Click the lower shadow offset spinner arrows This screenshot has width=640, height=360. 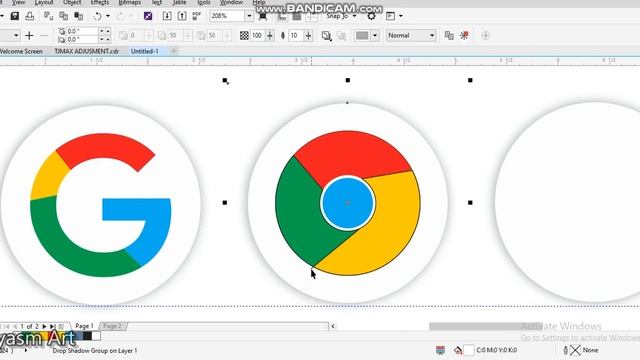[105, 40]
